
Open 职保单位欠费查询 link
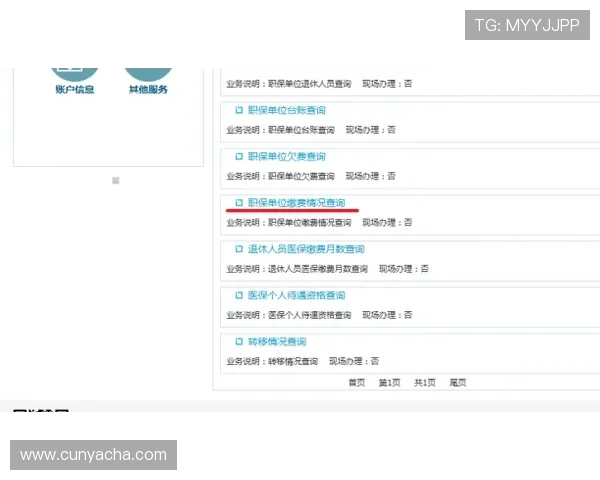(287, 157)
